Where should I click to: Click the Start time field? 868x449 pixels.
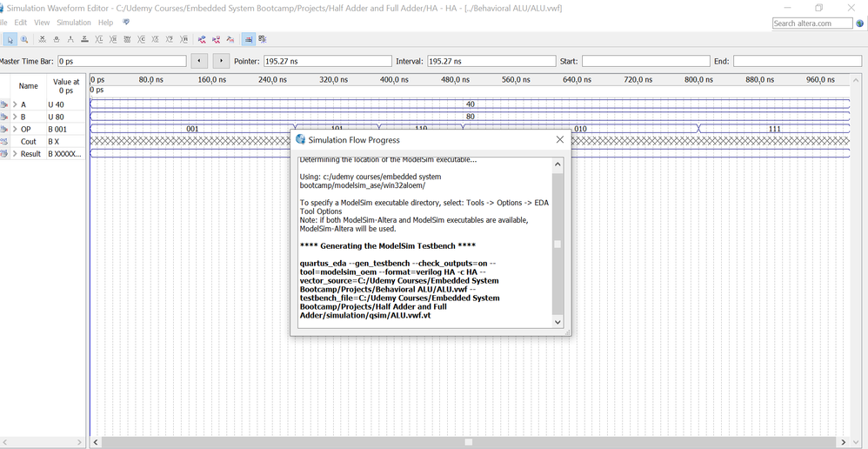pyautogui.click(x=646, y=61)
